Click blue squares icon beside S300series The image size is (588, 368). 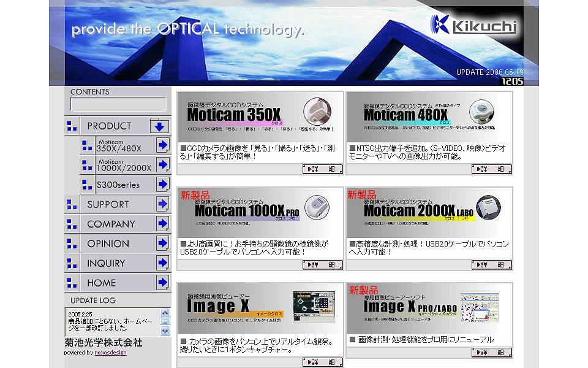click(87, 185)
